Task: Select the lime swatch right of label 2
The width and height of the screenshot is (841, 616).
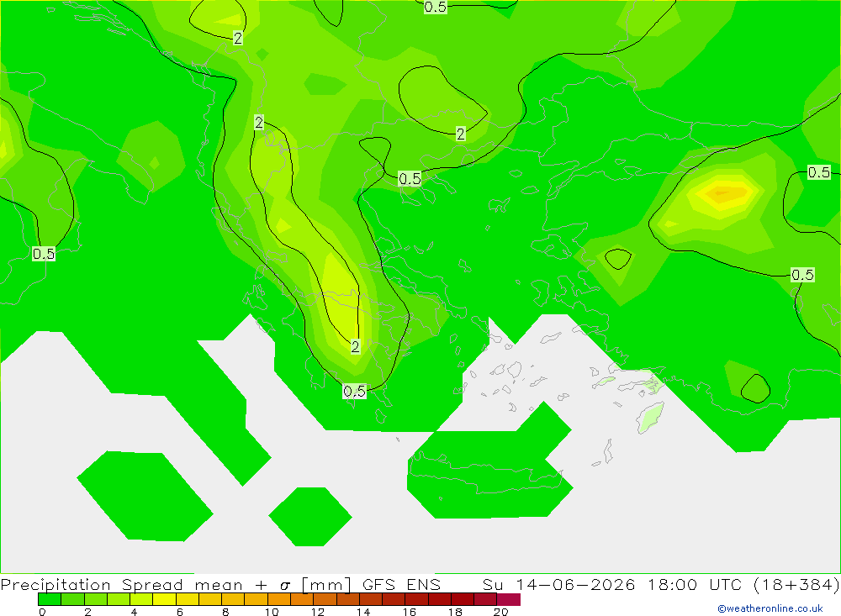Action: pyautogui.click(x=96, y=599)
